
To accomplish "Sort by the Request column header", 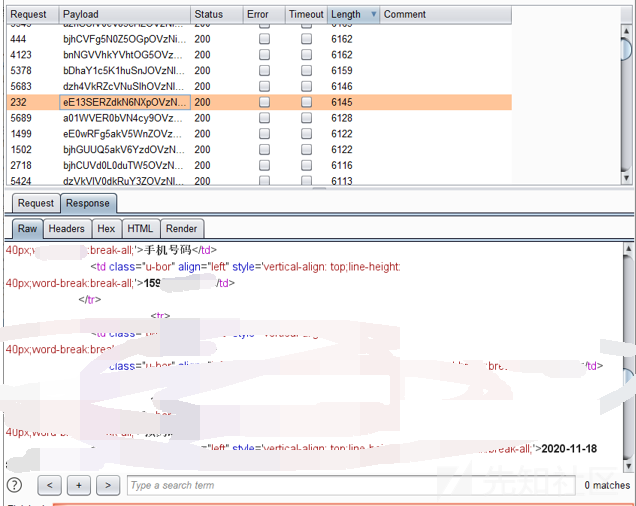I will coord(33,14).
